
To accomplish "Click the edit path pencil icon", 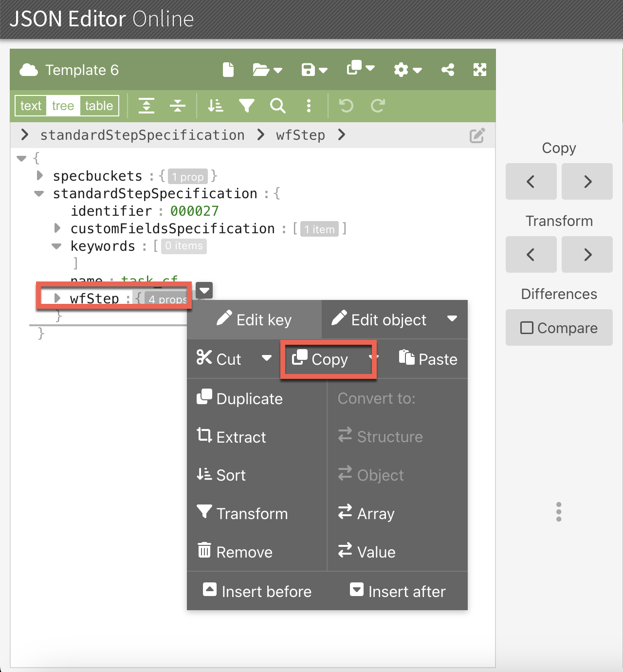I will tap(477, 135).
